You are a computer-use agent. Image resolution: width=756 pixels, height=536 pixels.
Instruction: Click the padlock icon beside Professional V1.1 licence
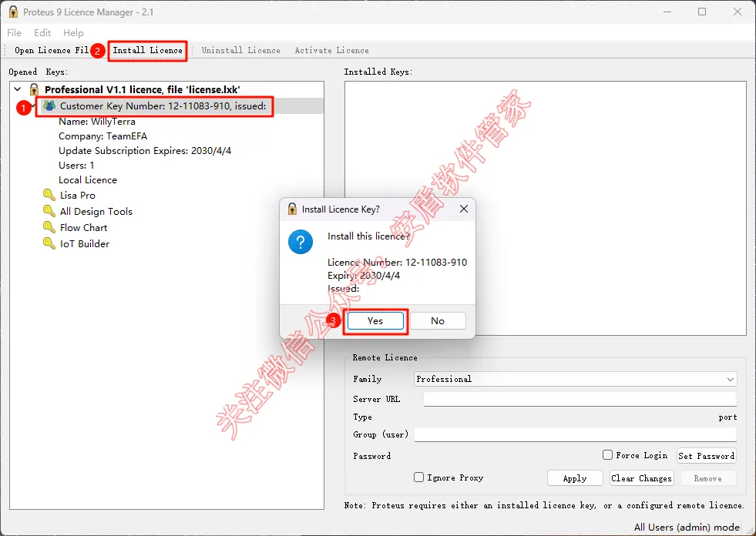pos(34,89)
